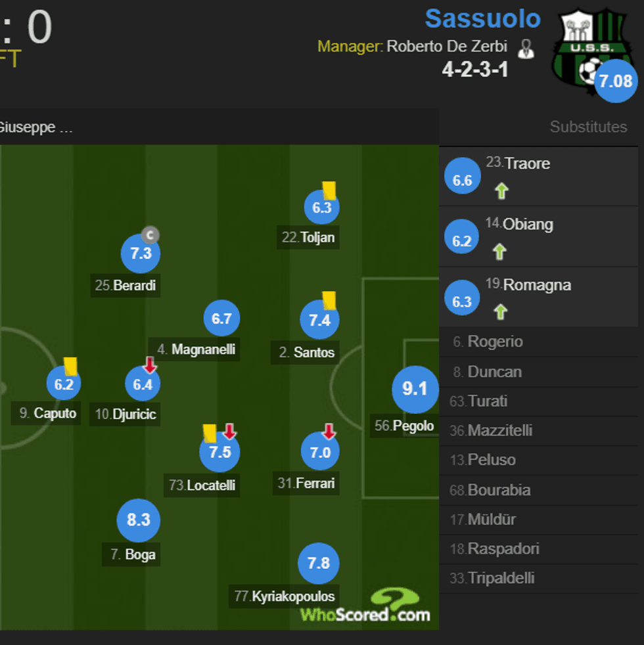Click the Caputo name label on pitch
This screenshot has height=645, width=644.
(55, 413)
